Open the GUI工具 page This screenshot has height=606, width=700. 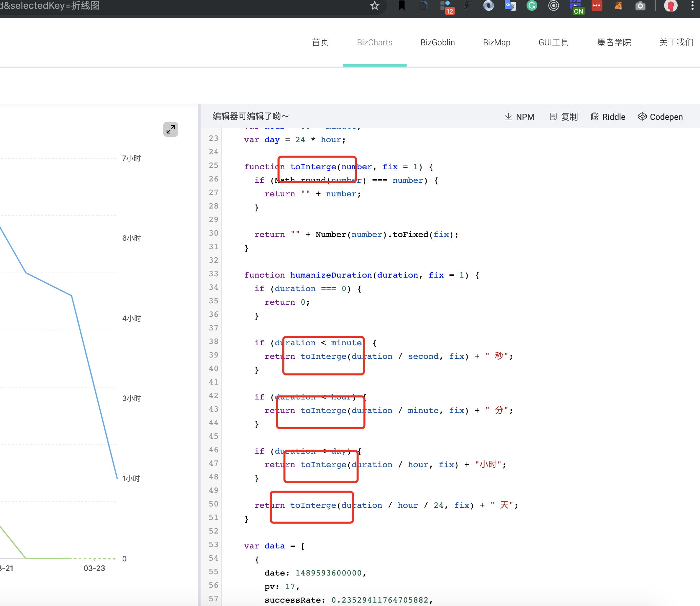[x=553, y=42]
